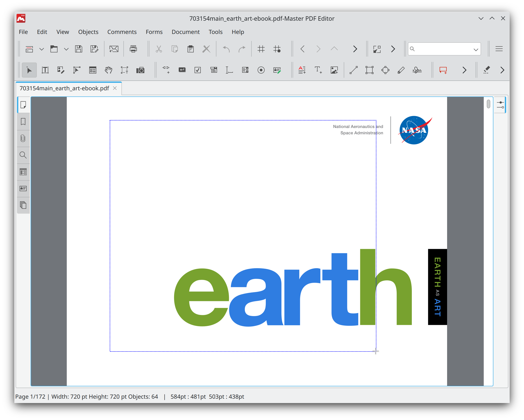Add a red sticky comment note
The width and height of the screenshot is (524, 420).
(443, 70)
